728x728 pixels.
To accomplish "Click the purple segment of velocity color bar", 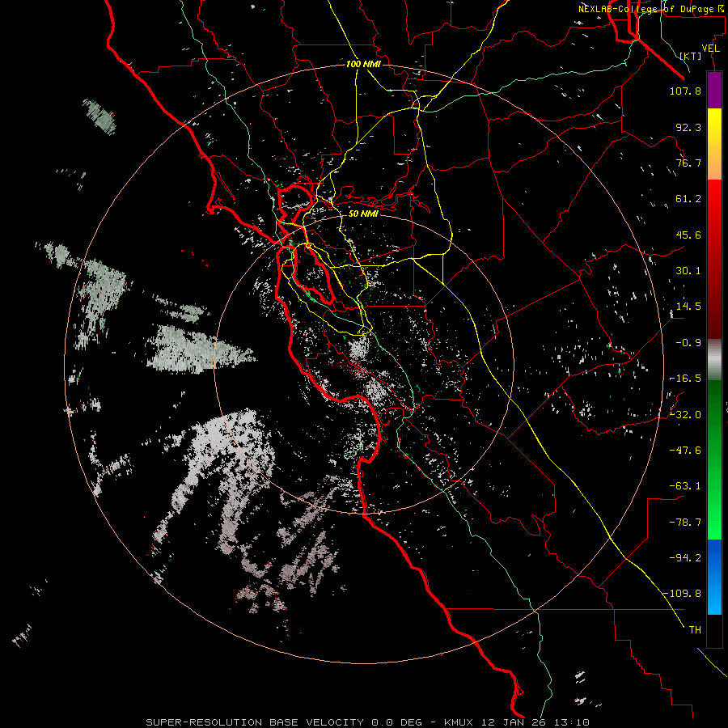I will tap(714, 90).
